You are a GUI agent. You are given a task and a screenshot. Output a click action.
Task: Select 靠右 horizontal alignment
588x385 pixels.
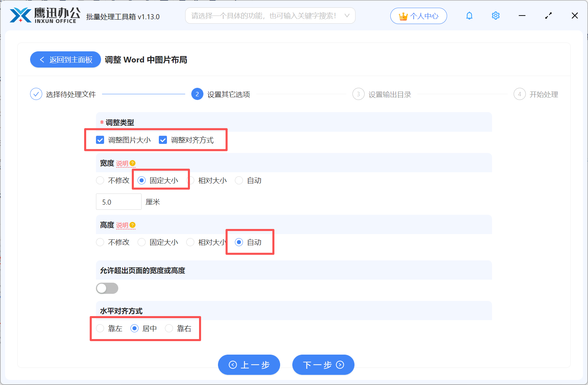(169, 328)
